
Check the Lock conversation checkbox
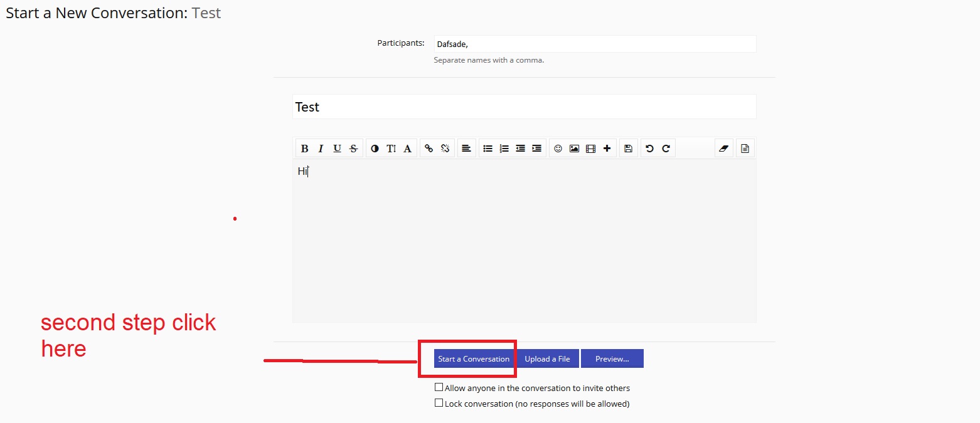(439, 403)
